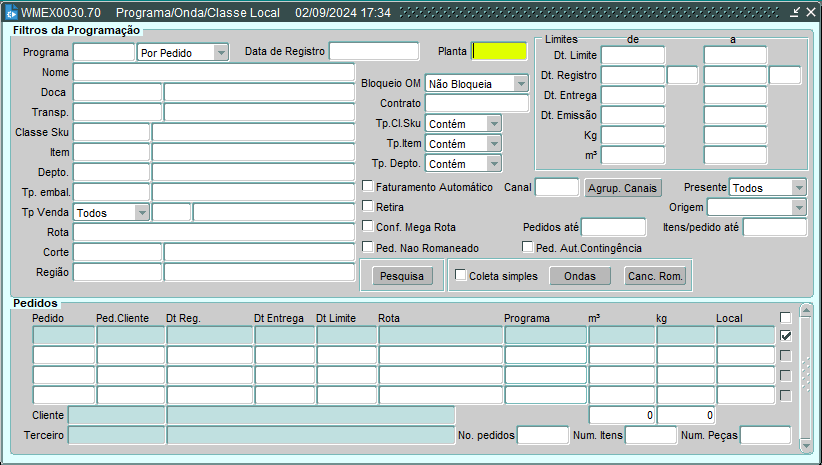Open the Por Pedido dropdown
The image size is (822, 465).
tap(221, 52)
